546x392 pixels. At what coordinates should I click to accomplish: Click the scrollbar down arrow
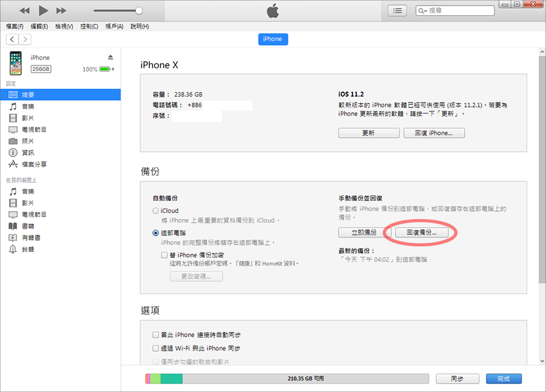point(542,361)
